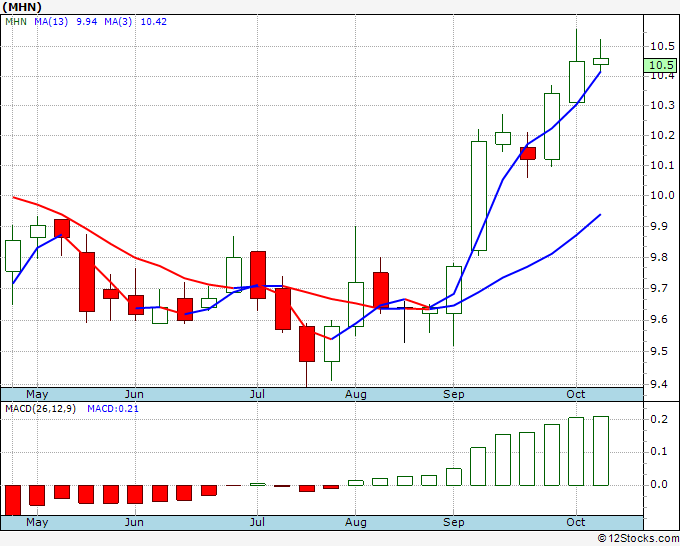Image resolution: width=680 pixels, height=546 pixels.
Task: Click the MACD:0.21 value label
Action: point(113,409)
